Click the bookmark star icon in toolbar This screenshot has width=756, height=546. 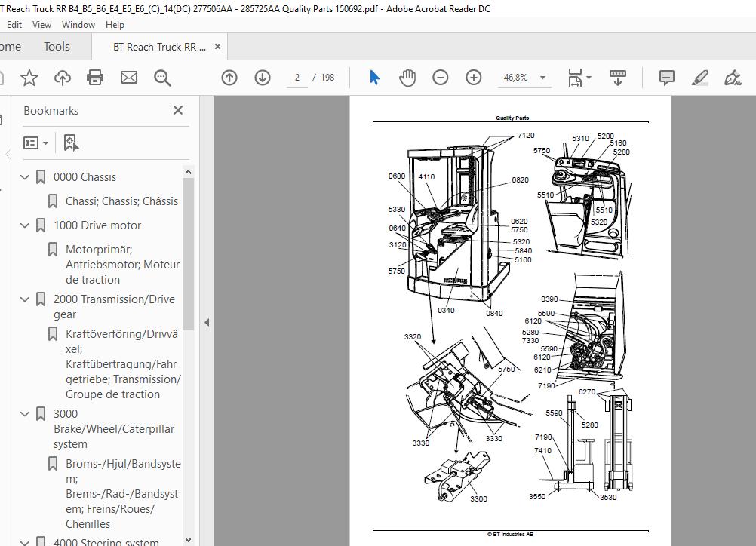click(x=29, y=78)
